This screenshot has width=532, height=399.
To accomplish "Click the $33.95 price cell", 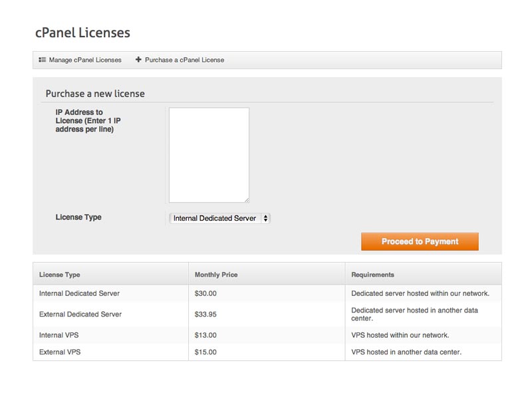I will [267, 314].
